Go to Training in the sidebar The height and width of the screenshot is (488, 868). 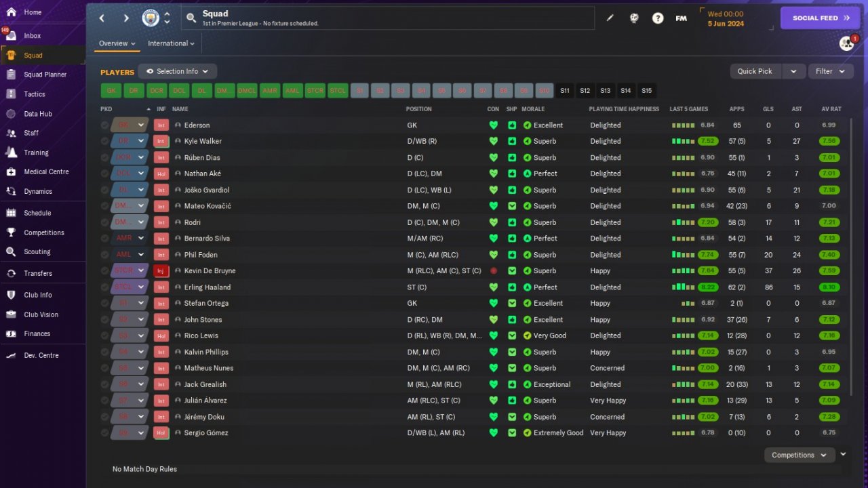[x=36, y=152]
